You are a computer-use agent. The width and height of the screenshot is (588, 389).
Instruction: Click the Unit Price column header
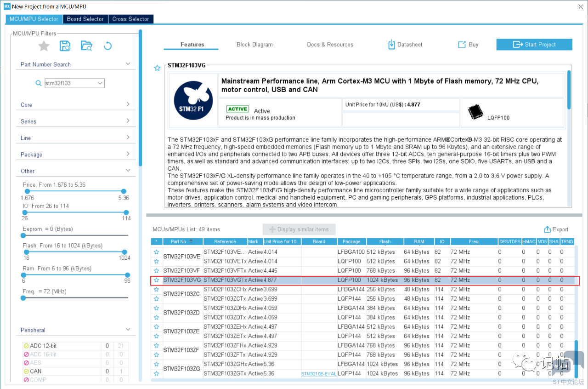point(282,241)
